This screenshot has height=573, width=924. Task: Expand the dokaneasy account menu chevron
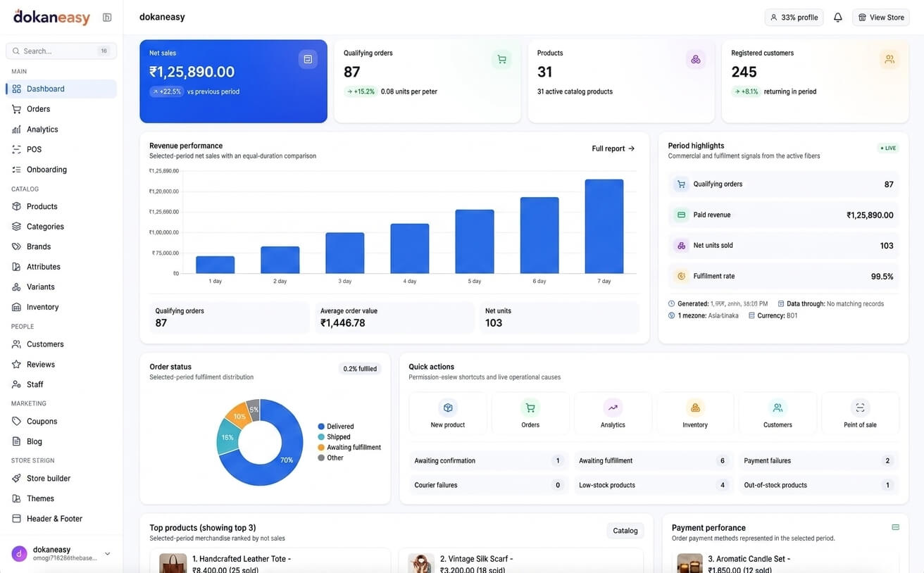tap(107, 554)
